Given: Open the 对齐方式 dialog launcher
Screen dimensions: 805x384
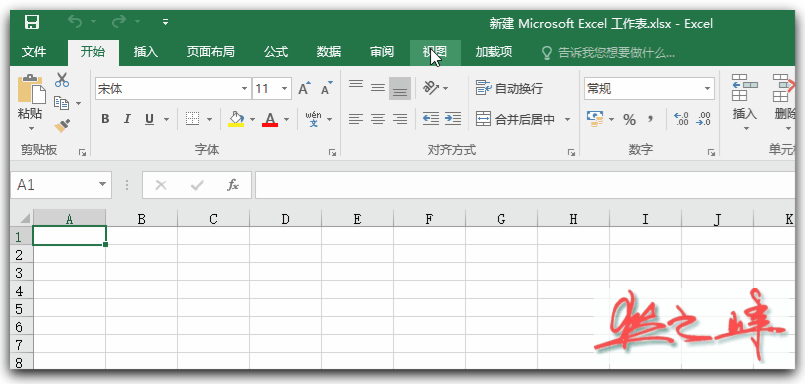Looking at the screenshot, I should point(571,152).
